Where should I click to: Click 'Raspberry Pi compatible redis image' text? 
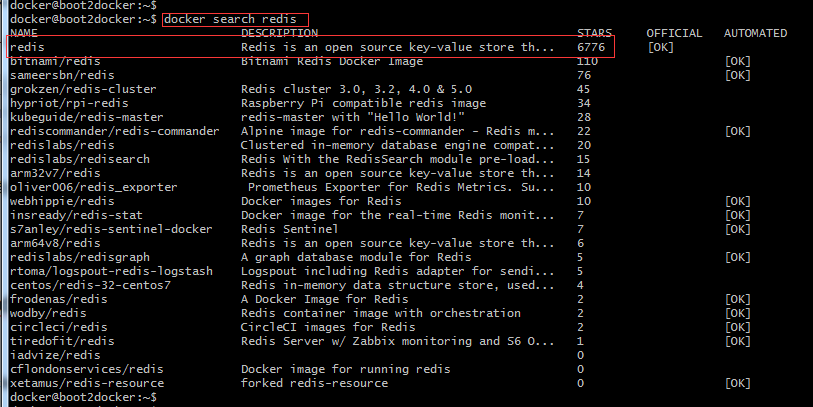coord(363,103)
